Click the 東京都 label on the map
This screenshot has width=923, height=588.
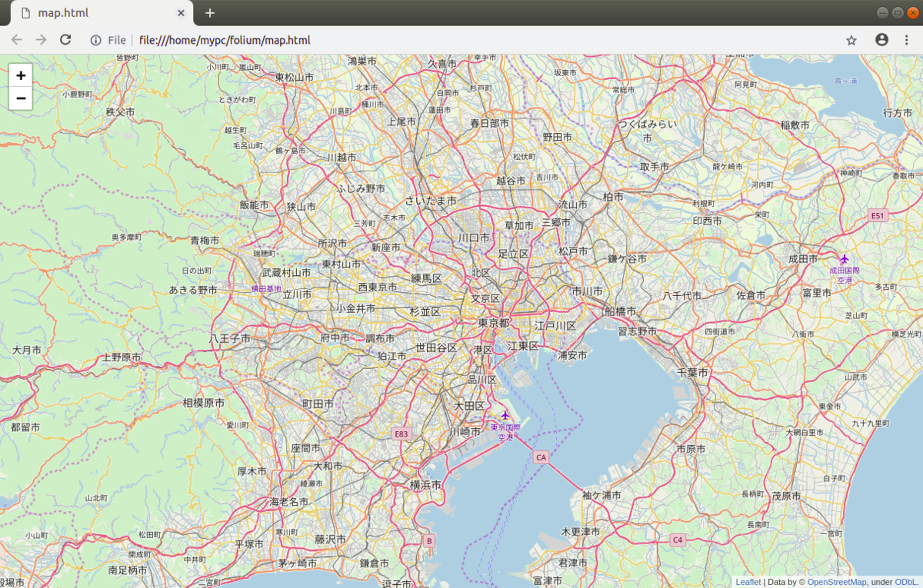494,323
